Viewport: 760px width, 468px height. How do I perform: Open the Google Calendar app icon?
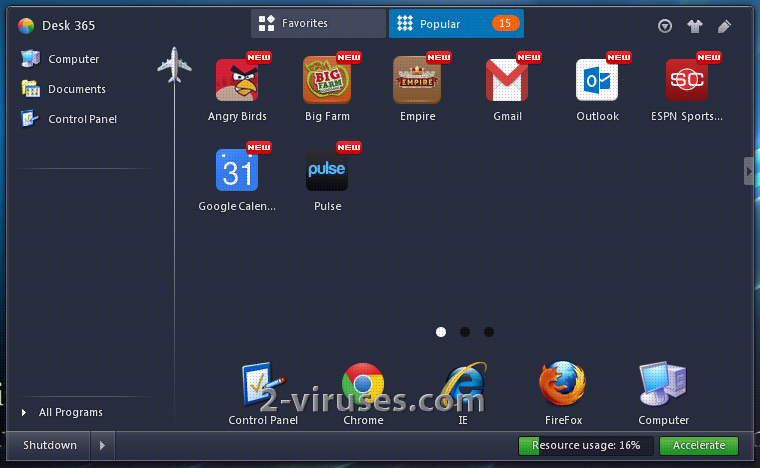coord(237,170)
